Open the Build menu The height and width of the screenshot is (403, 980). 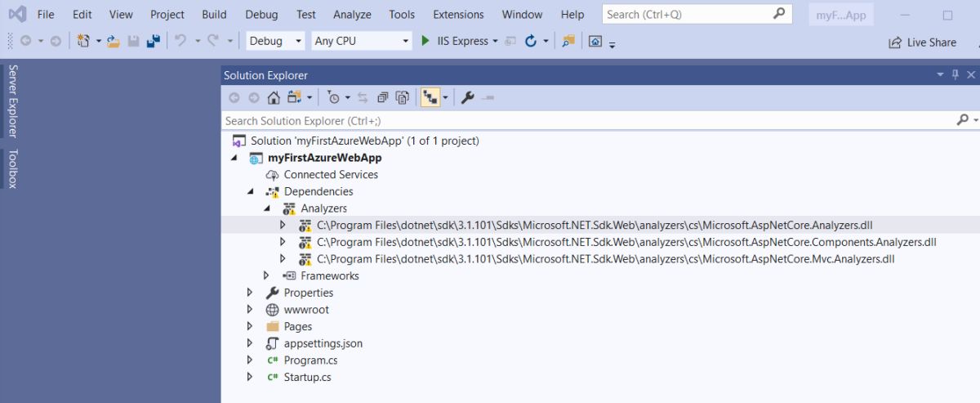click(214, 14)
